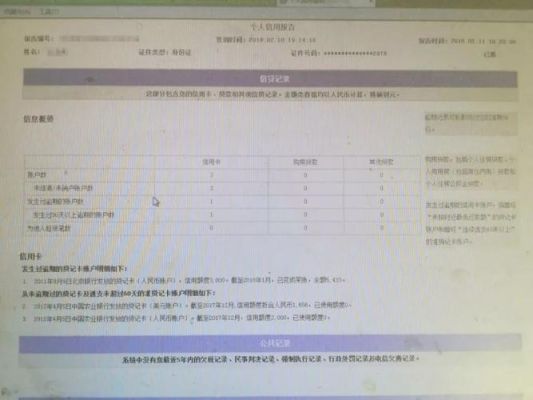Click the 账户数 row label
533x400 pixels.
(37, 175)
